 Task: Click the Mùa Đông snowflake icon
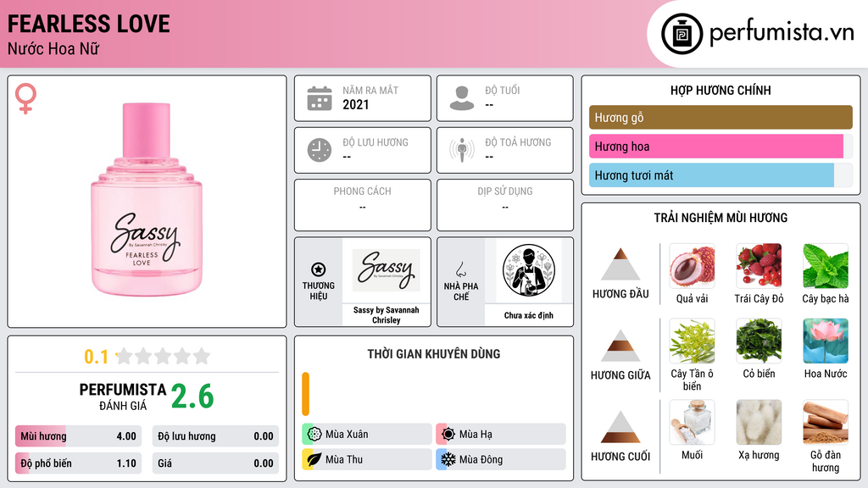pos(448,459)
